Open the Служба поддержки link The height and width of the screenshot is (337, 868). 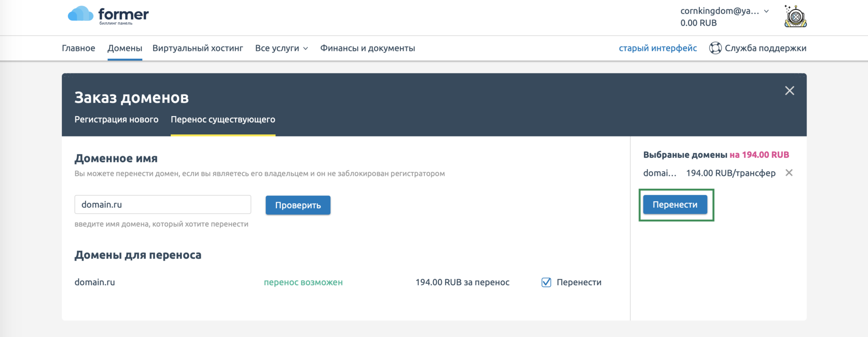coord(765,48)
